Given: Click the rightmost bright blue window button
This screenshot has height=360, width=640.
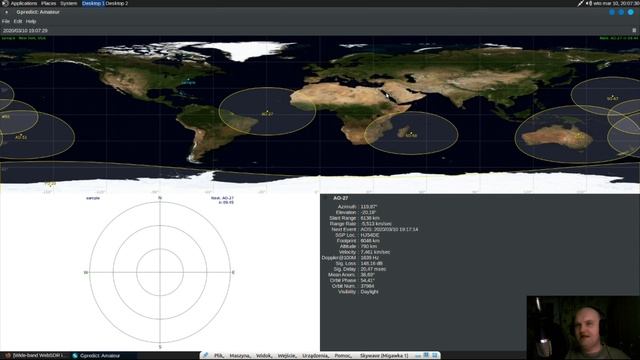Looking at the screenshot, I should (631, 12).
